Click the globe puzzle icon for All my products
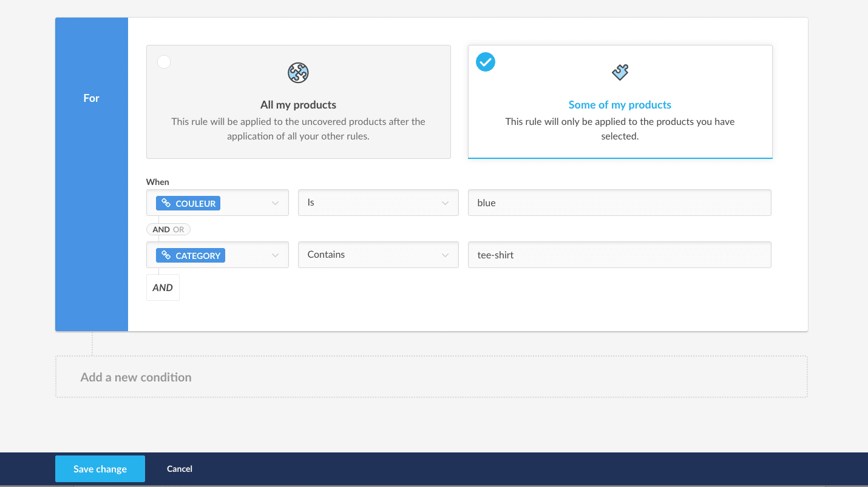 [298, 73]
